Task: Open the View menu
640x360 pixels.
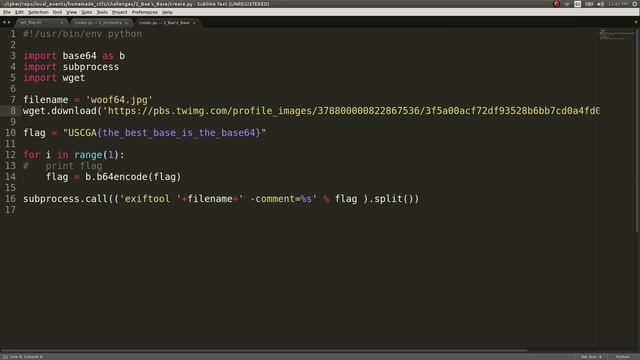Action: [71, 12]
